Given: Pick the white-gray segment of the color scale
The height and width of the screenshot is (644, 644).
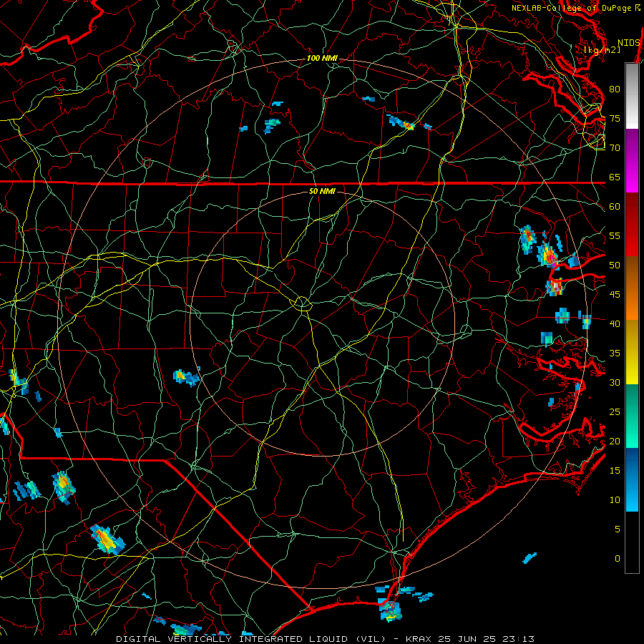Looking at the screenshot, I should pyautogui.click(x=632, y=96).
